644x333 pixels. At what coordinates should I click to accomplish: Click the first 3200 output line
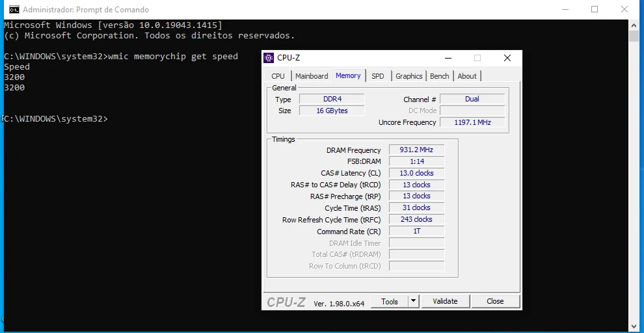(x=14, y=77)
